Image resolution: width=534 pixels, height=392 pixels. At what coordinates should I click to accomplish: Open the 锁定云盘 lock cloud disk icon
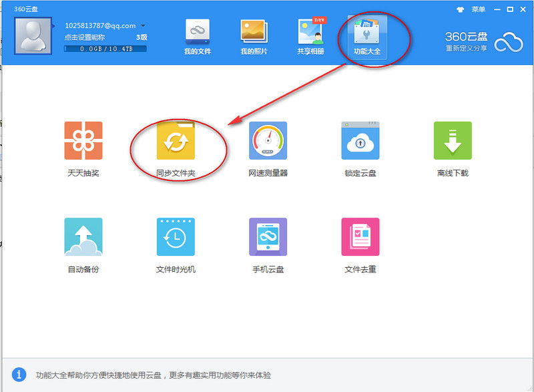pyautogui.click(x=360, y=141)
